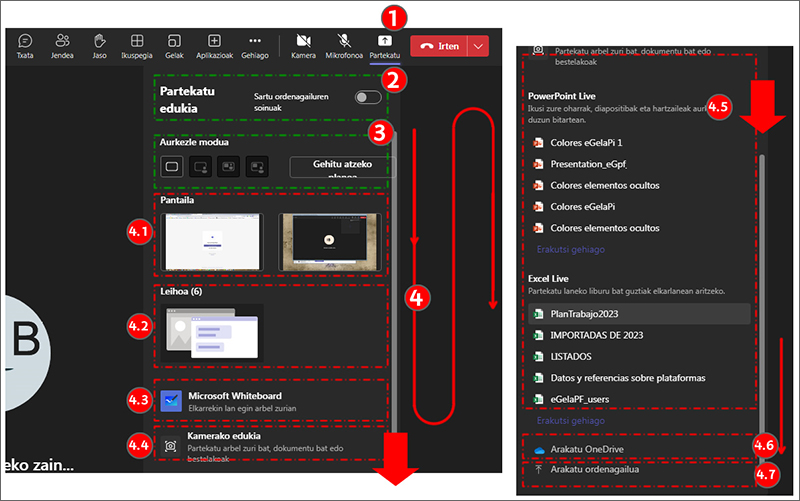Click Erakutsi gehiago under PowerPoint Live
The image size is (800, 501).
click(x=571, y=249)
